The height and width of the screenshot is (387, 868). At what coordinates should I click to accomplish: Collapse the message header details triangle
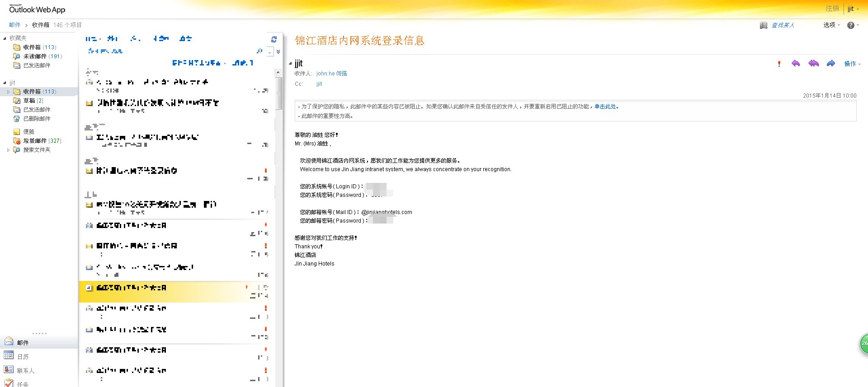point(290,64)
